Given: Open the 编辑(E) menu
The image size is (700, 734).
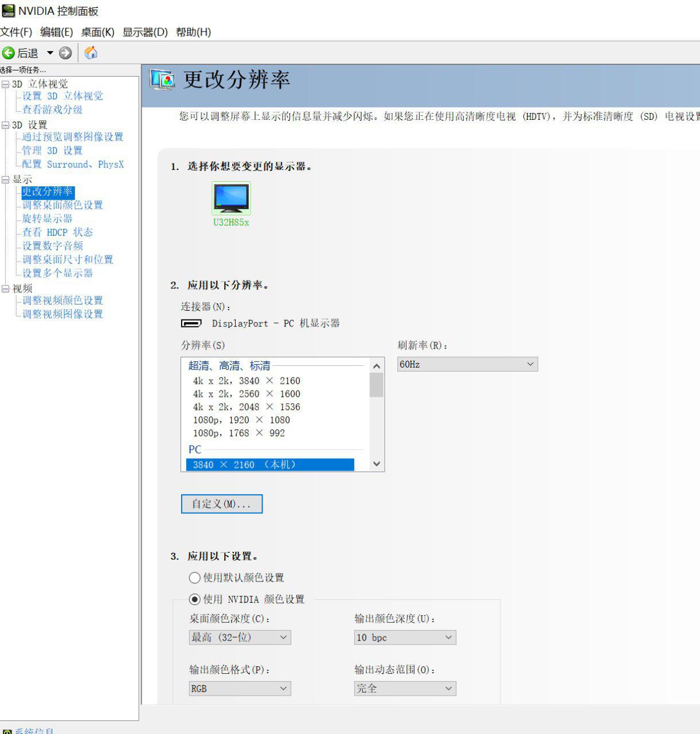Looking at the screenshot, I should 56,32.
